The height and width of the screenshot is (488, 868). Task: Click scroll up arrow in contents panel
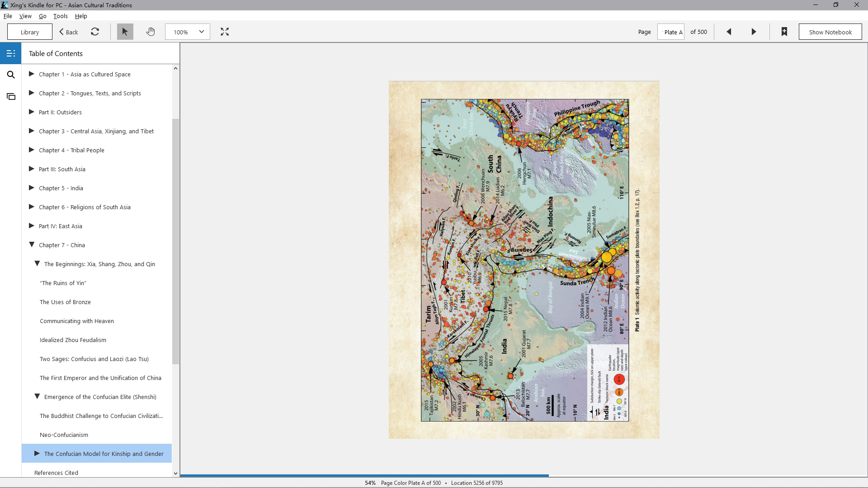(175, 68)
